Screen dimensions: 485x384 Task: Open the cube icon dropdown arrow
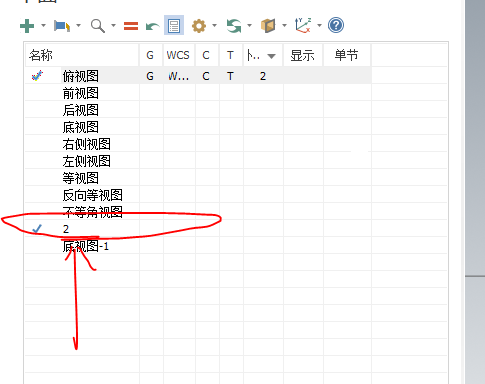tap(284, 25)
